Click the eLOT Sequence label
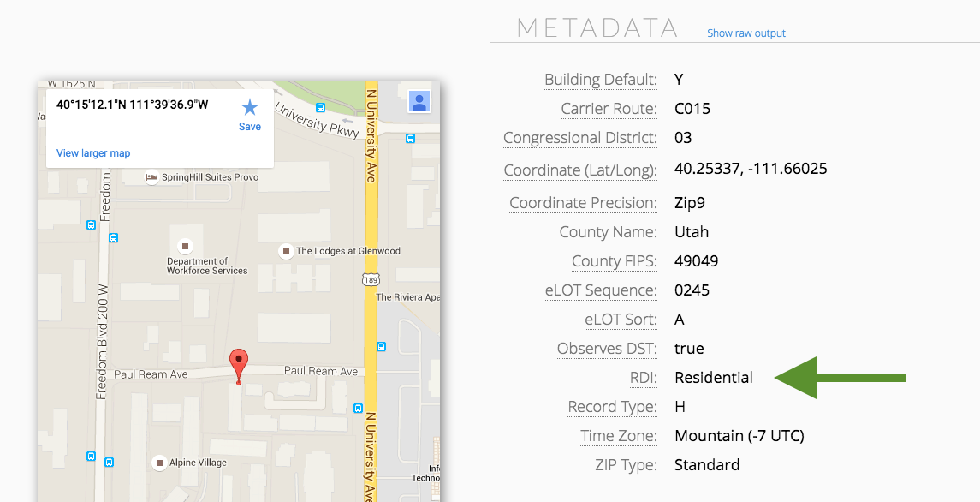Image resolution: width=980 pixels, height=502 pixels. (x=601, y=290)
